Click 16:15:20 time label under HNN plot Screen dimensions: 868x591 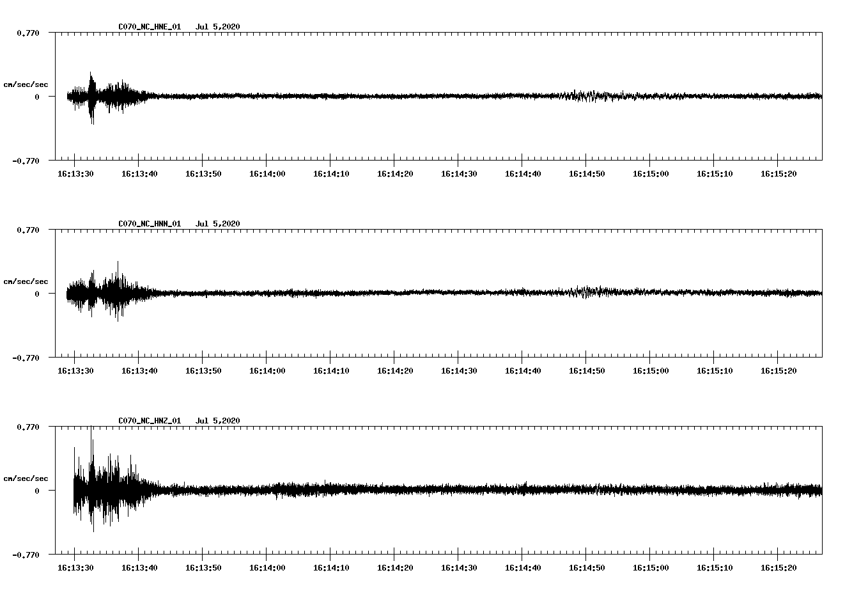click(x=779, y=370)
